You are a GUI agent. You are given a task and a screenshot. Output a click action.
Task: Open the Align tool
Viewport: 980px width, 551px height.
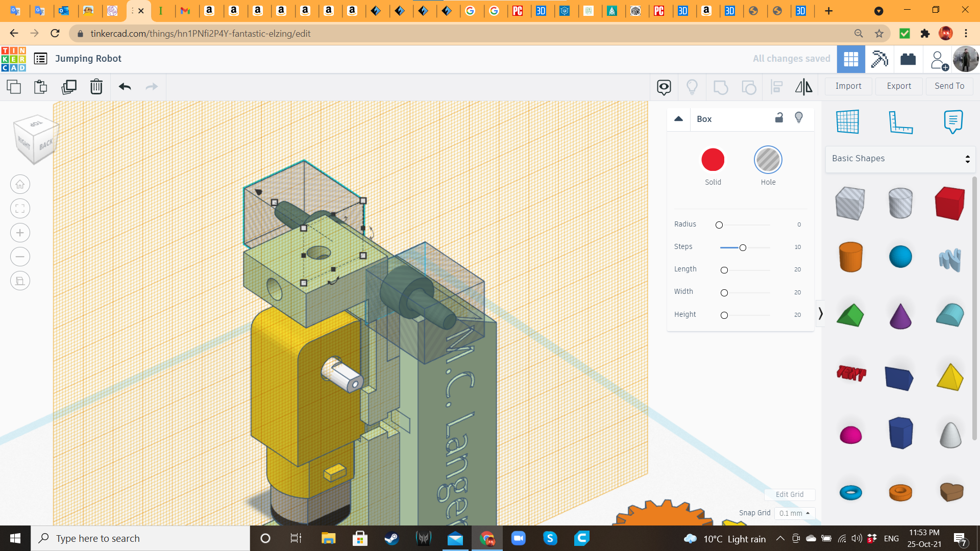pyautogui.click(x=776, y=87)
